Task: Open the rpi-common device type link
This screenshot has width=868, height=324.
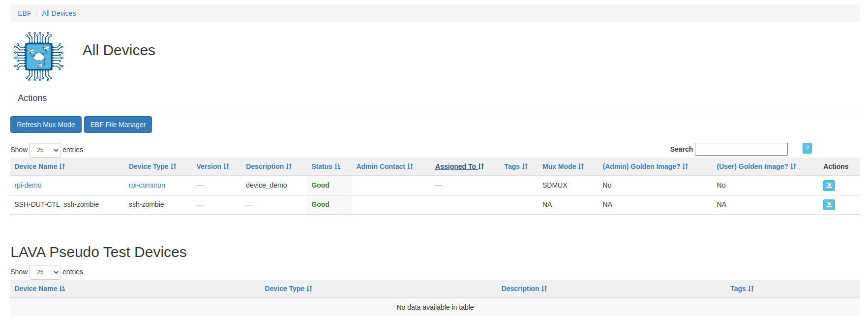Action: pyautogui.click(x=147, y=185)
